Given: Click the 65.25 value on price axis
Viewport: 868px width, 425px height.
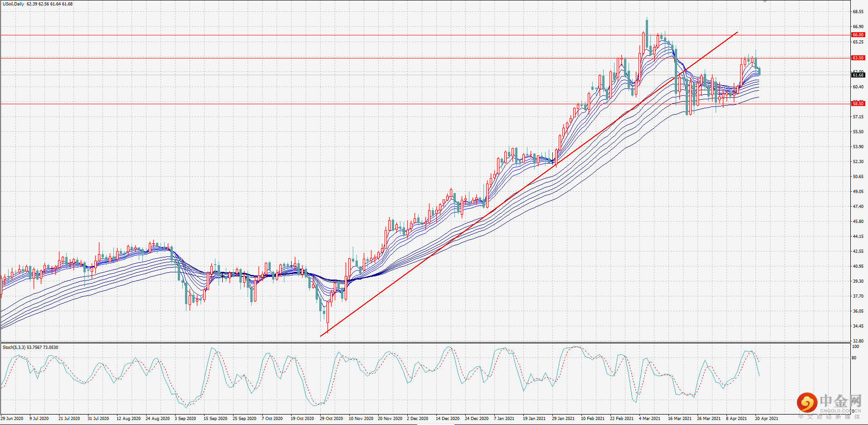Looking at the screenshot, I should coord(858,42).
